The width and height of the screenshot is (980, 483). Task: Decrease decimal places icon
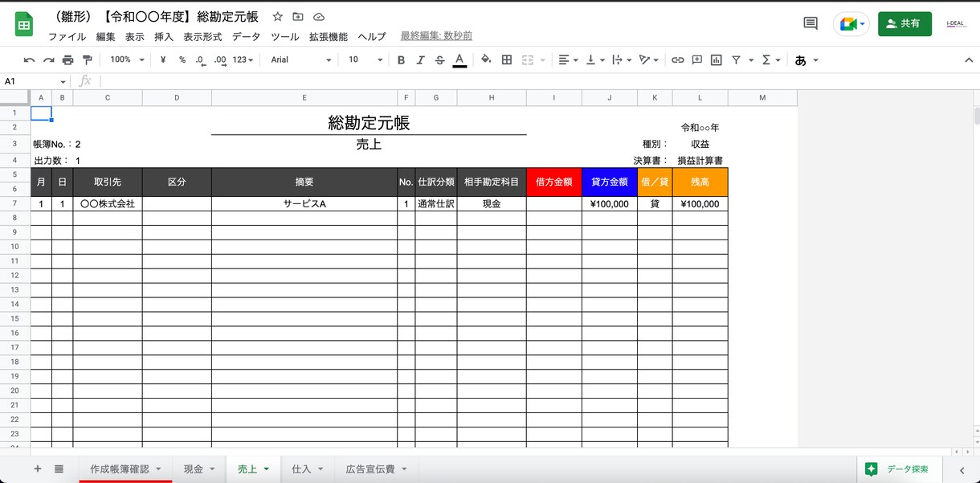tap(200, 60)
